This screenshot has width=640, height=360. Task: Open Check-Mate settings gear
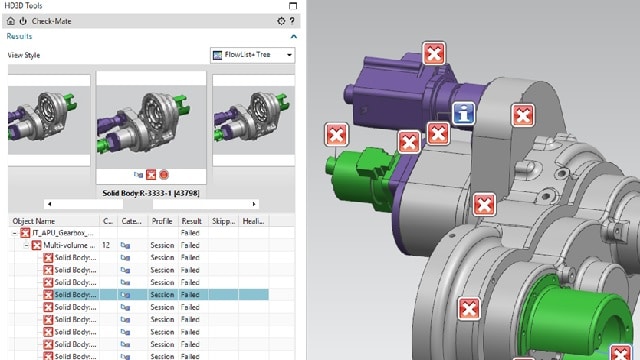pos(281,21)
